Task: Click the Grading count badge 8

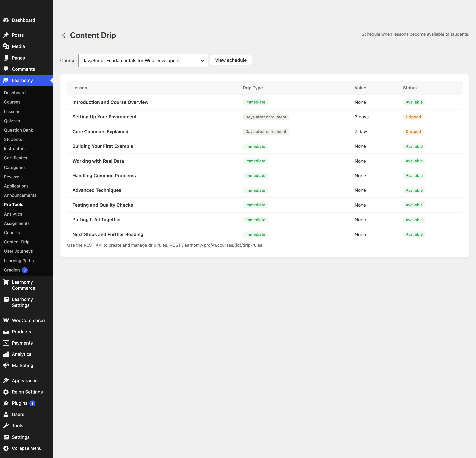Action: pos(24,270)
